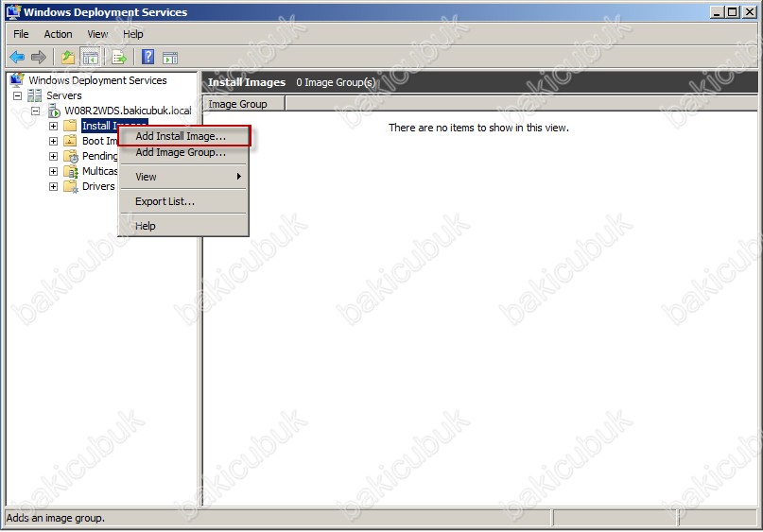Select the Multicast Transmissions tree label
This screenshot has width=763, height=532.
coord(99,171)
